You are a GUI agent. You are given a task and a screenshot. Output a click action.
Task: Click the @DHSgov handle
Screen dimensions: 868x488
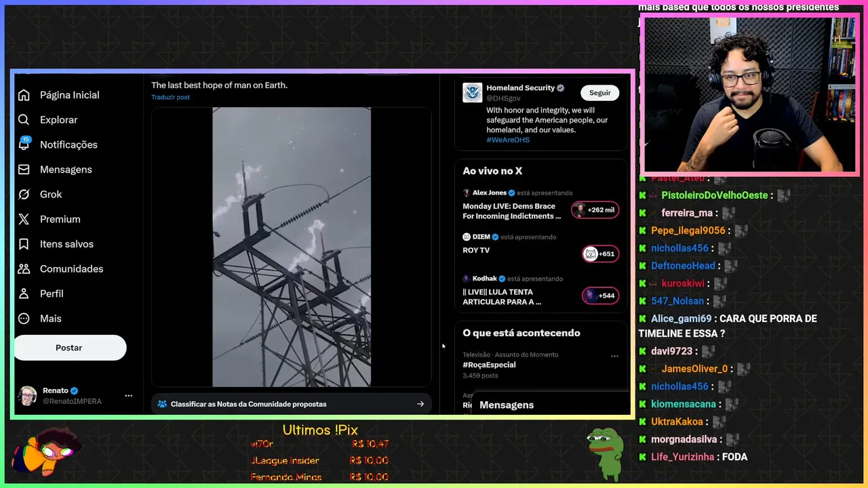point(503,98)
